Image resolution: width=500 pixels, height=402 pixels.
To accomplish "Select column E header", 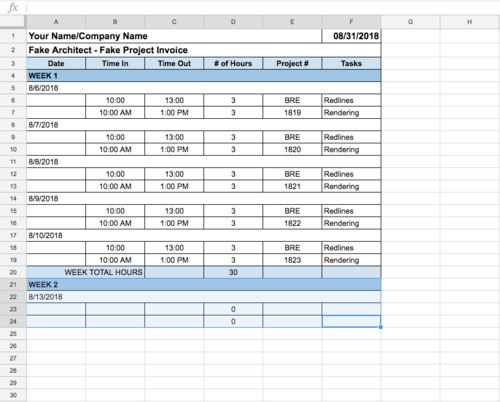I will 292,22.
